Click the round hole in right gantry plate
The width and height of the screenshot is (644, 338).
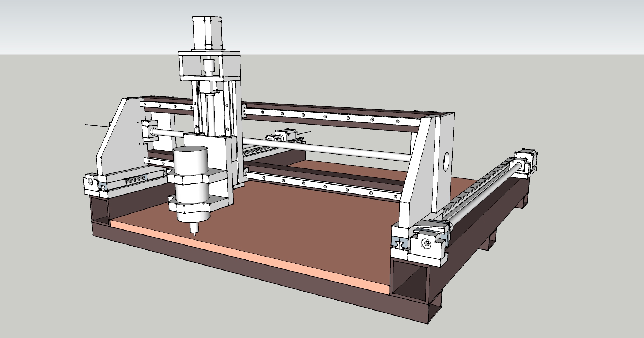point(446,162)
